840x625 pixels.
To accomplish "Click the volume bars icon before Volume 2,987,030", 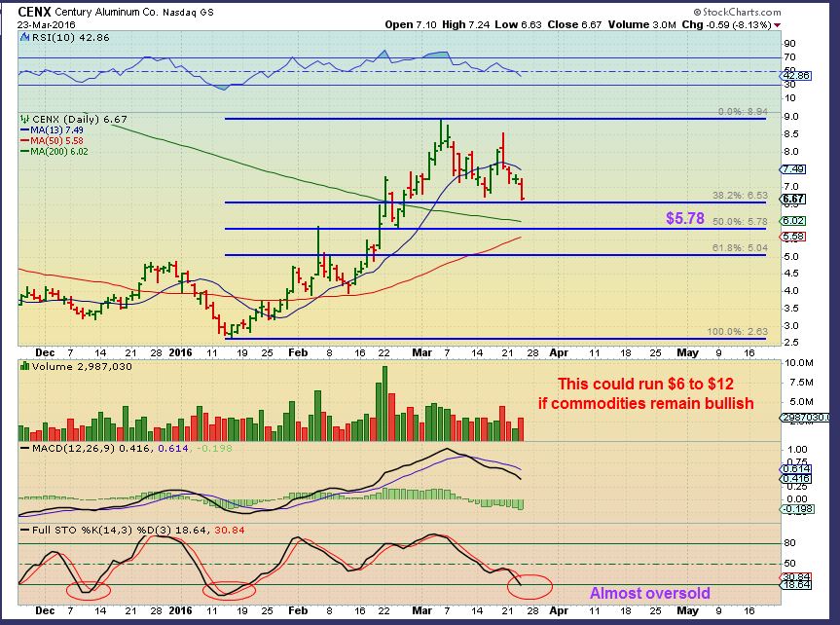I will pyautogui.click(x=24, y=367).
